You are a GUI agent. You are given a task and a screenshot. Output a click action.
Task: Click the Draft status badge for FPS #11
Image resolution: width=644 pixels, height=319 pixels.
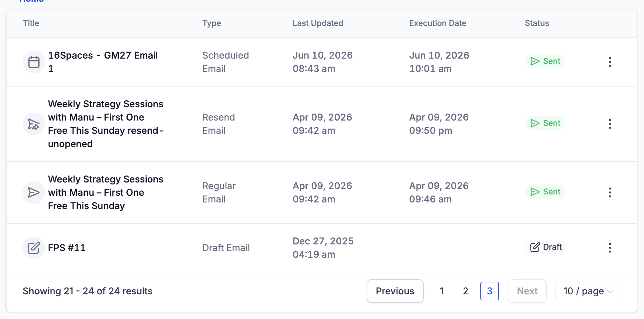coord(546,247)
